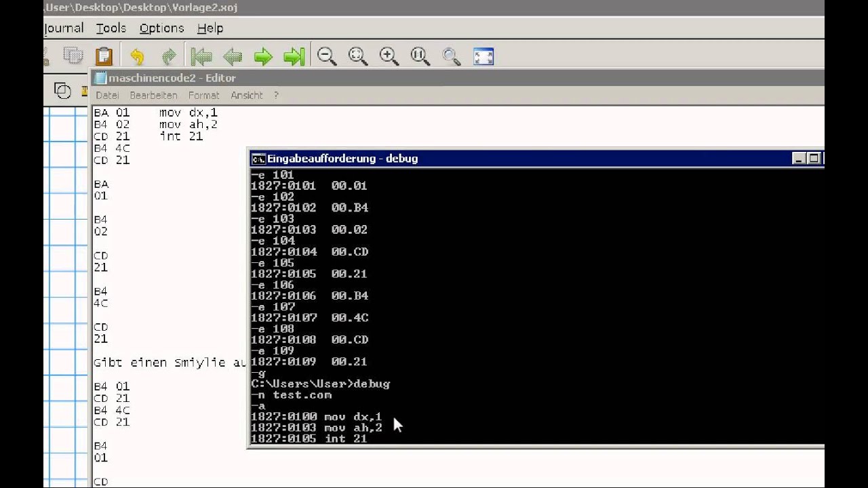
Task: Reset zoom to normal size
Action: click(x=420, y=56)
